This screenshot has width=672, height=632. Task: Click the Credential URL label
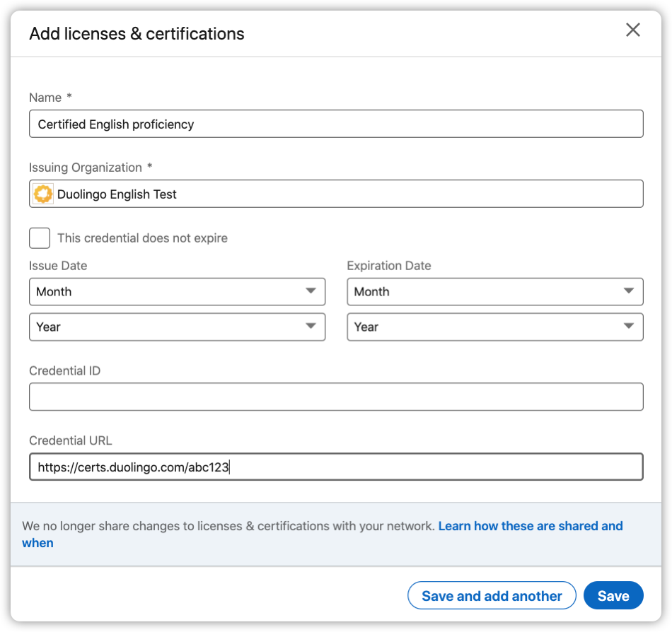(x=70, y=440)
